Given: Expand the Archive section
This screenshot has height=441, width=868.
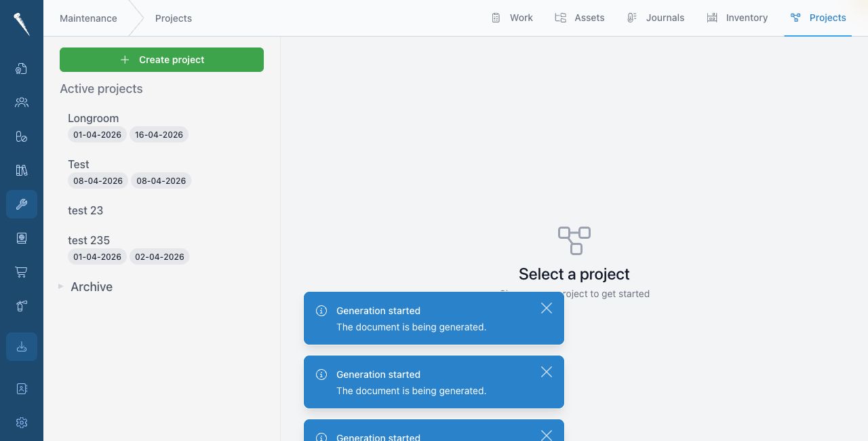Looking at the screenshot, I should point(85,287).
